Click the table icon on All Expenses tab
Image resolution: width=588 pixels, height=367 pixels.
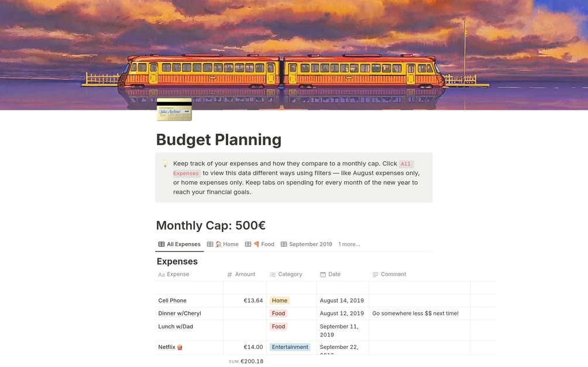161,244
